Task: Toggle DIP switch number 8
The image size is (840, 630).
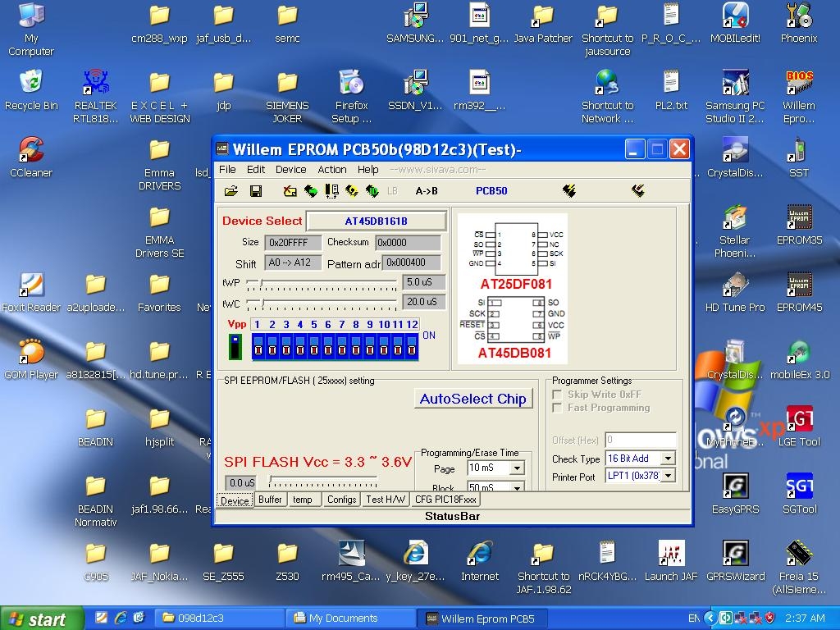Action: point(356,347)
